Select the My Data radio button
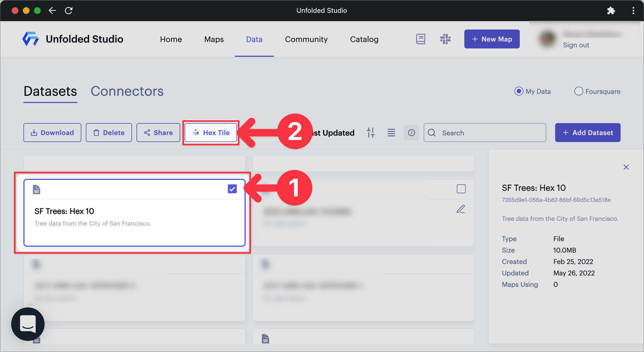The height and width of the screenshot is (352, 644). coord(519,91)
